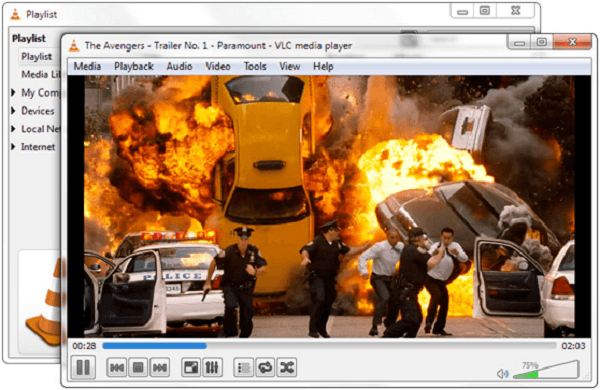Toggle fullscreen video mode

[x=191, y=368]
